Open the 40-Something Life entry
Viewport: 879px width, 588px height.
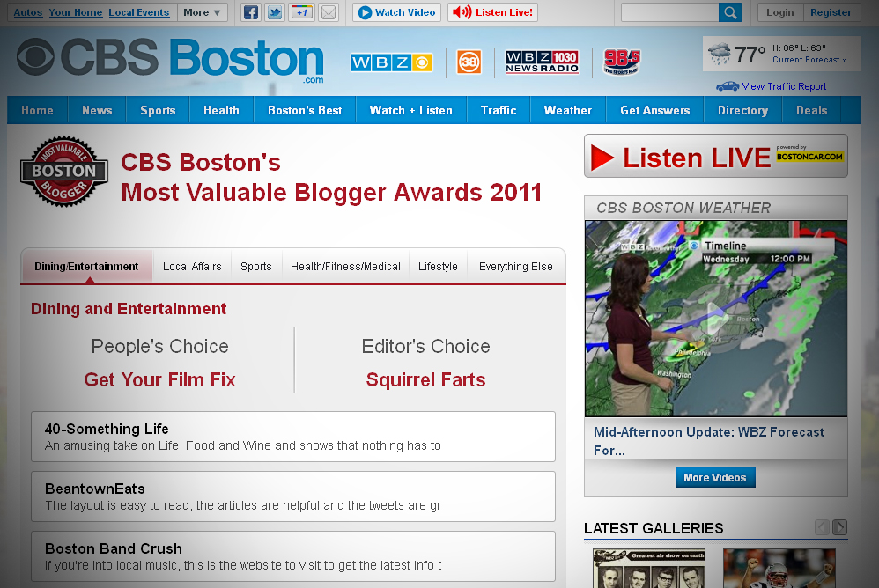[x=293, y=437]
